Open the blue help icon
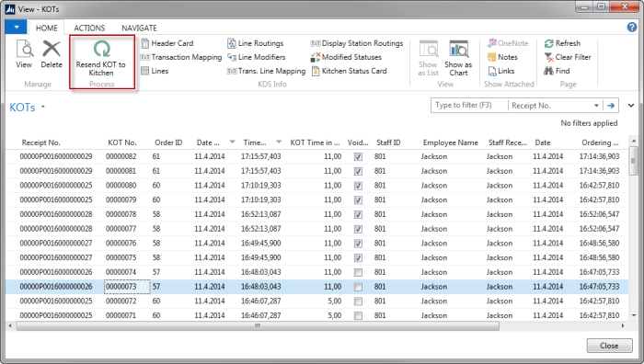This screenshot has width=644, height=364. click(x=632, y=27)
